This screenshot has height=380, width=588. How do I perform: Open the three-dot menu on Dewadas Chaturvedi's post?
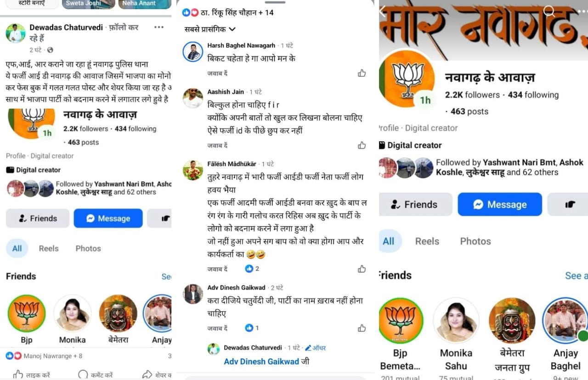(158, 28)
